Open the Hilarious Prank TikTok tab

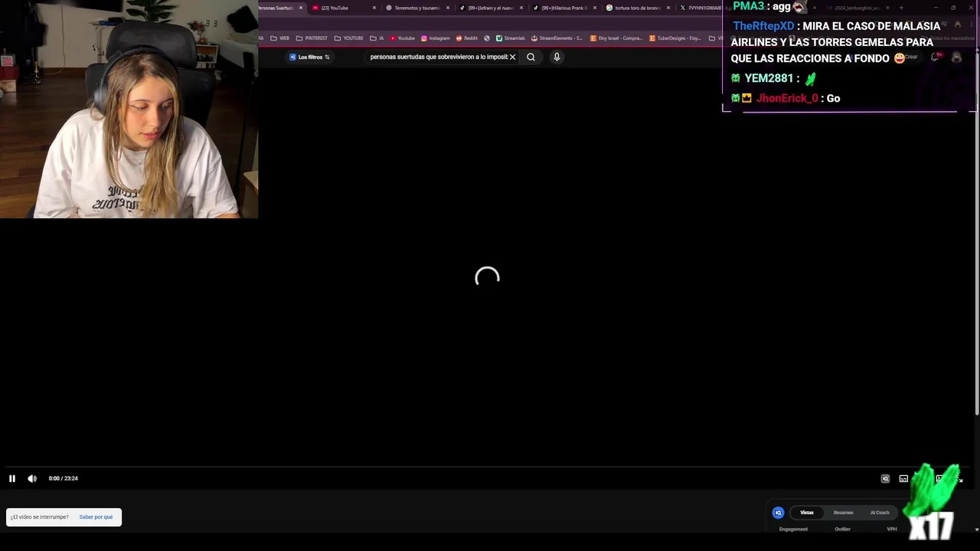[563, 8]
